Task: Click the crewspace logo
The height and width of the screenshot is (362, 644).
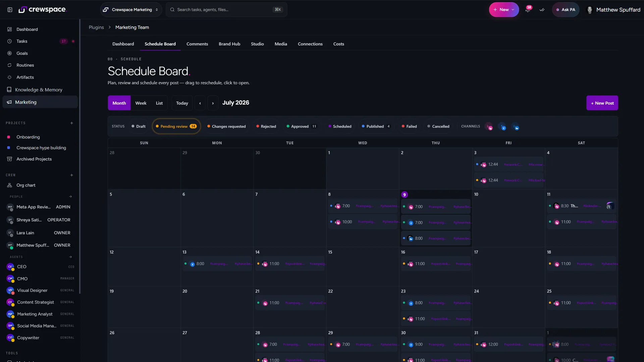Action: (42, 10)
